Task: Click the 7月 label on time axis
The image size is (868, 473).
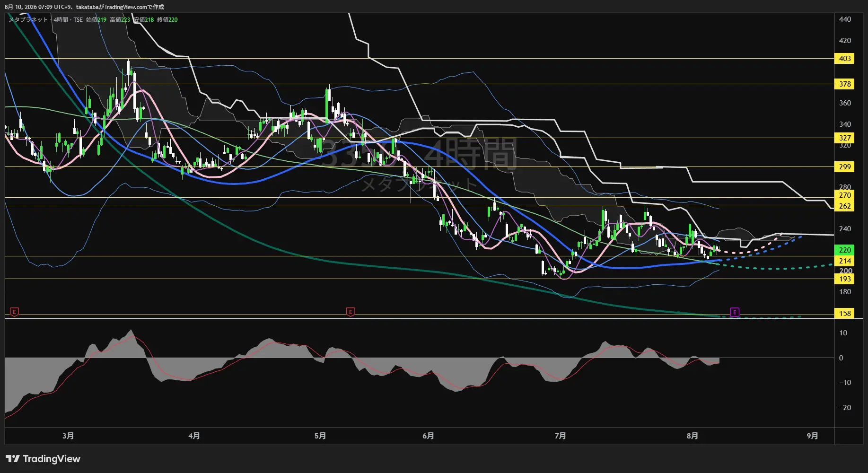Action: [x=560, y=436]
